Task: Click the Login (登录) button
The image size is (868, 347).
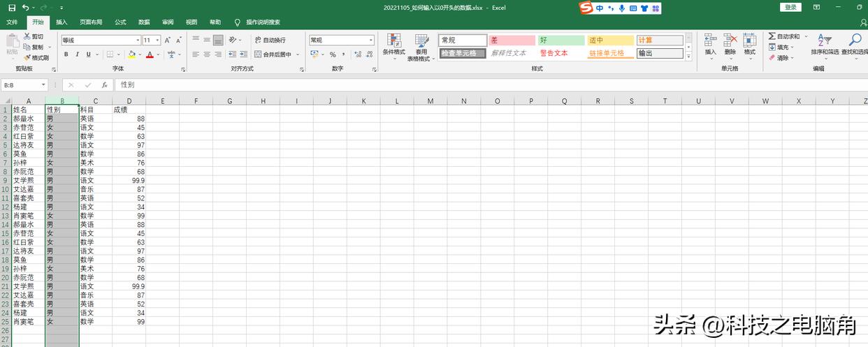Action: [790, 7]
